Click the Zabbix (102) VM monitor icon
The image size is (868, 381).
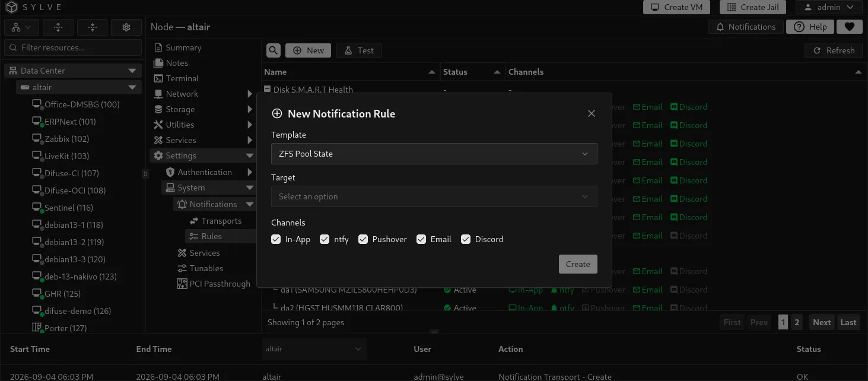pos(37,139)
